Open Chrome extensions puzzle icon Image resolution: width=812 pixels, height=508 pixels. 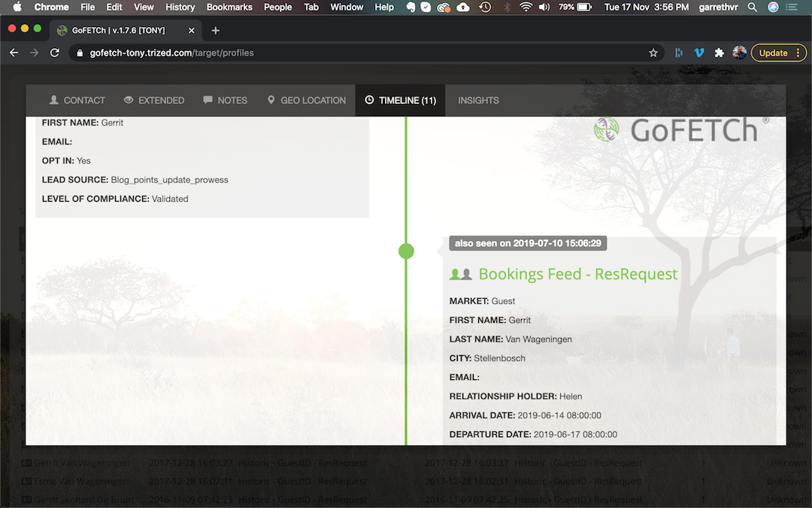coord(720,53)
